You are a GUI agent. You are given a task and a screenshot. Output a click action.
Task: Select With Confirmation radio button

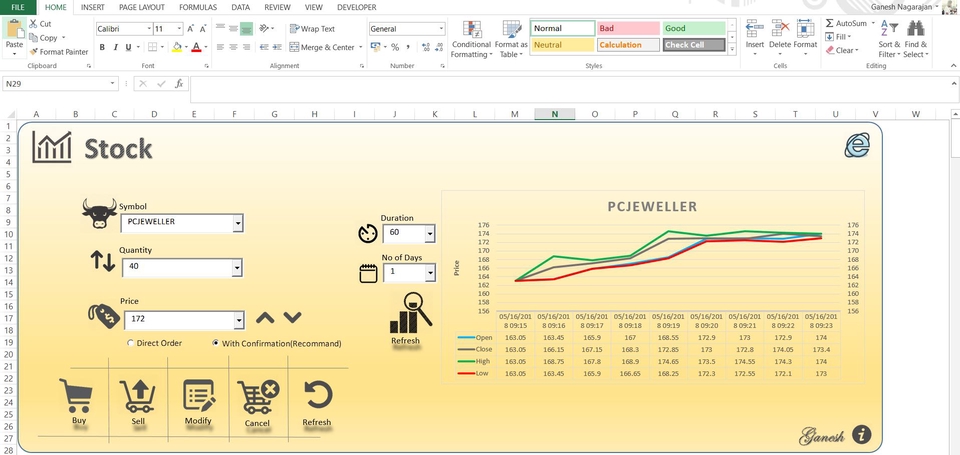[x=216, y=343]
